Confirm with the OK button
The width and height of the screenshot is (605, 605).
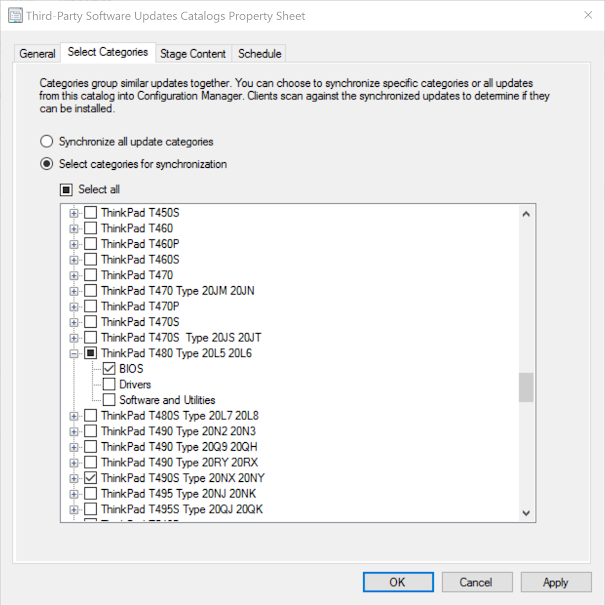(x=398, y=582)
